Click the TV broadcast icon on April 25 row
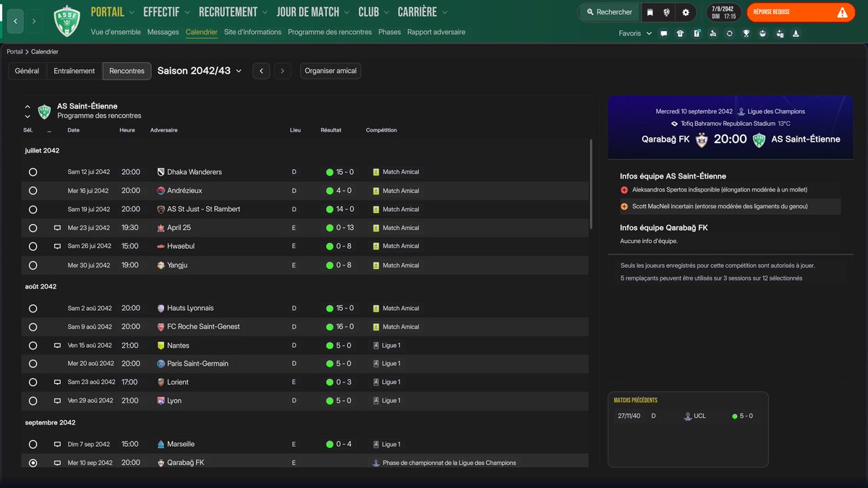Screen dimensions: 868x488 [x=57, y=228]
